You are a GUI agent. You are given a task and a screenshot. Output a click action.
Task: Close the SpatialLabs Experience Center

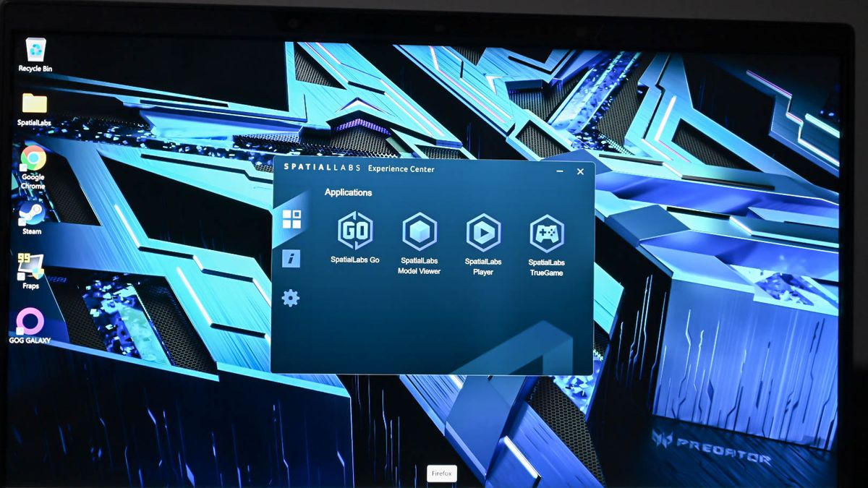pos(579,172)
